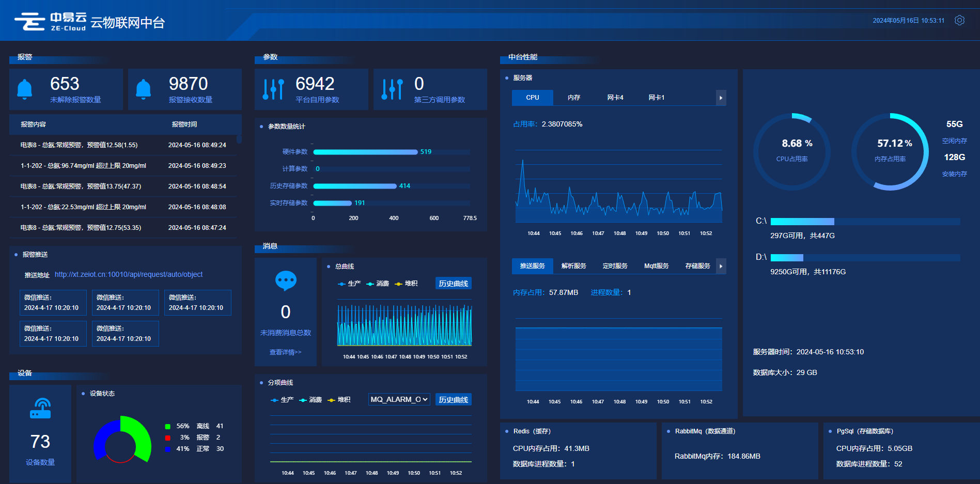Toggle 消费 legend in 分项曲线 chart

click(x=310, y=400)
